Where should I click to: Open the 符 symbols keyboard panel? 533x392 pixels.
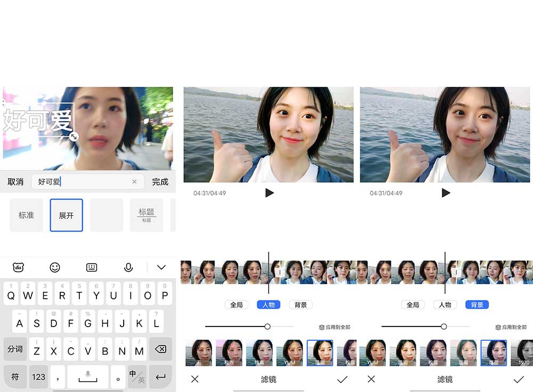15,377
